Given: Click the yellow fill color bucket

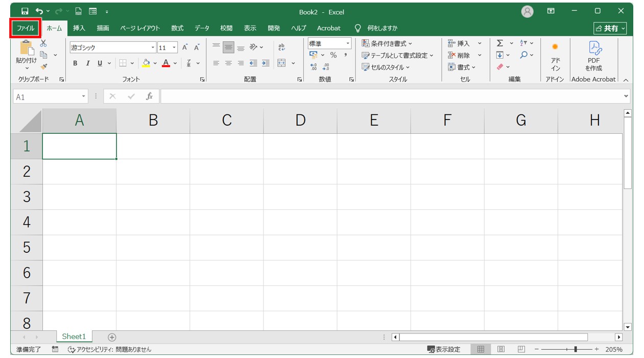Looking at the screenshot, I should pyautogui.click(x=146, y=63).
